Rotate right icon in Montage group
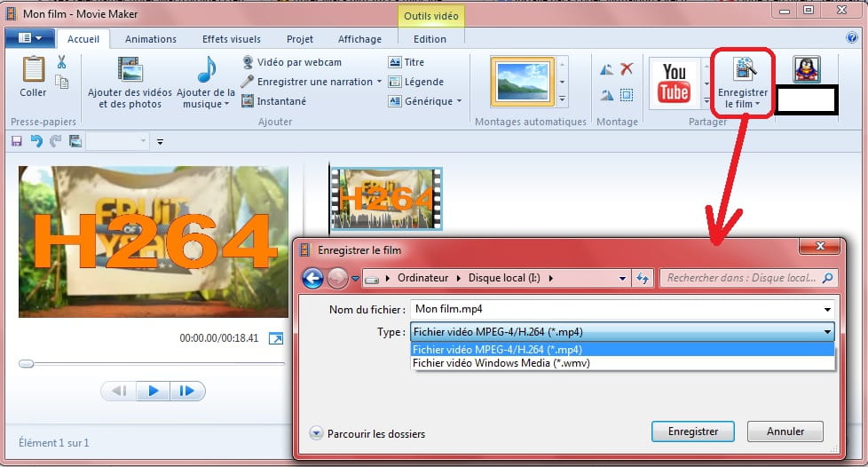The width and height of the screenshot is (868, 467). coord(607,95)
